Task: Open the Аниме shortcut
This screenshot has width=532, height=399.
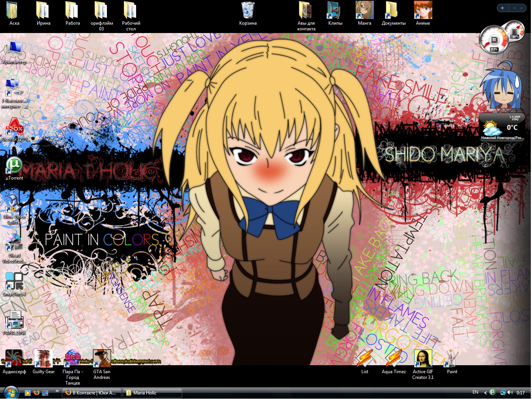Action: click(423, 13)
